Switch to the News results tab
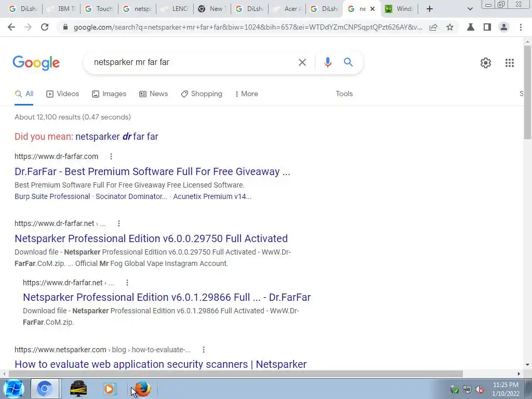 pyautogui.click(x=153, y=94)
